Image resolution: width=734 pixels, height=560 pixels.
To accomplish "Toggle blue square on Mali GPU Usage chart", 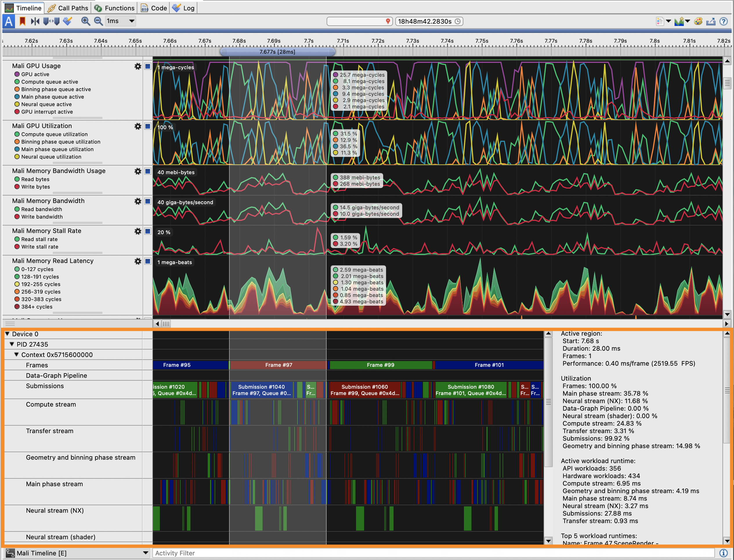I will point(148,66).
